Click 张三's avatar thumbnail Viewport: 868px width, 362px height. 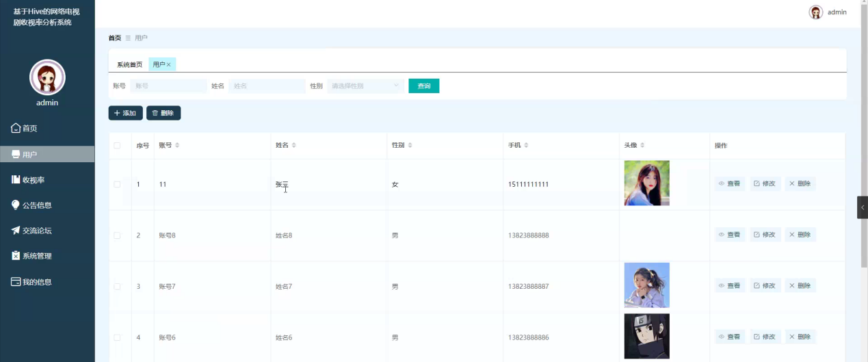646,183
